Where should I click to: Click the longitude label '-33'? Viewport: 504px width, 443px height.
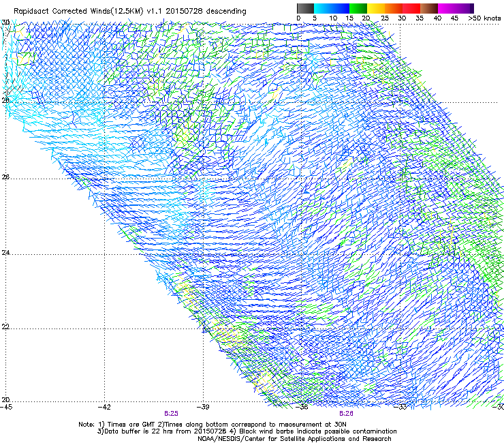[400, 407]
